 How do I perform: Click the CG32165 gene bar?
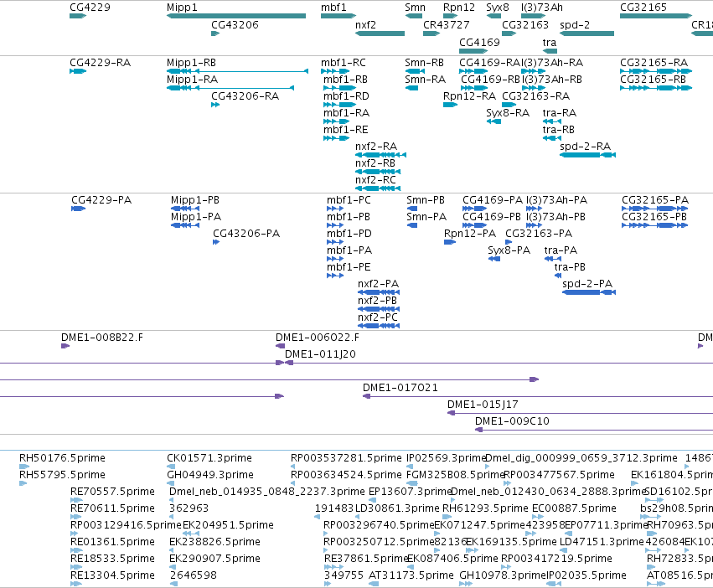(x=656, y=16)
